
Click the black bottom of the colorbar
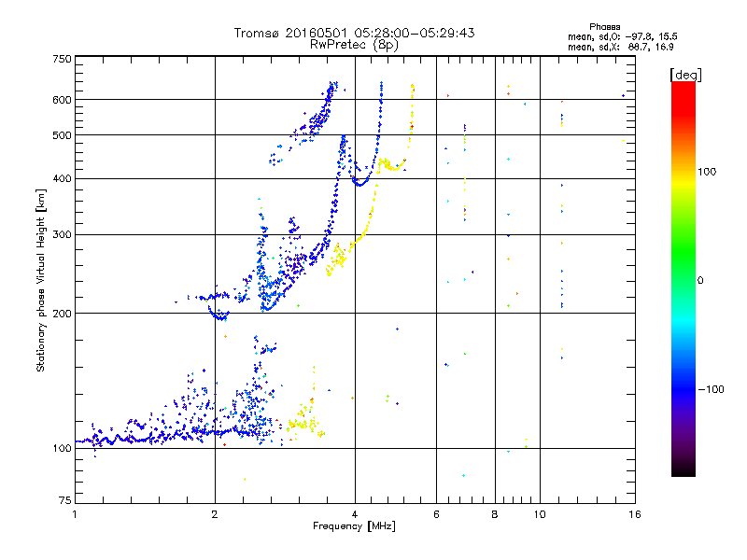pos(684,469)
